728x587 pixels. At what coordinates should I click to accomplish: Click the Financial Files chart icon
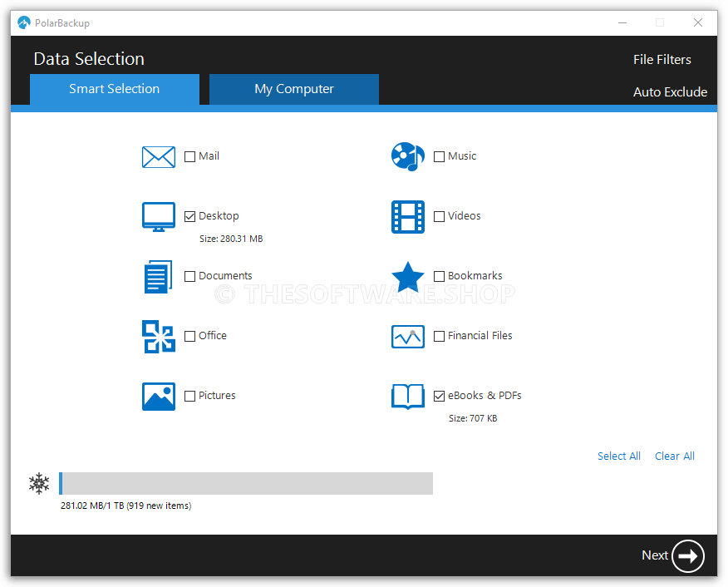407,336
